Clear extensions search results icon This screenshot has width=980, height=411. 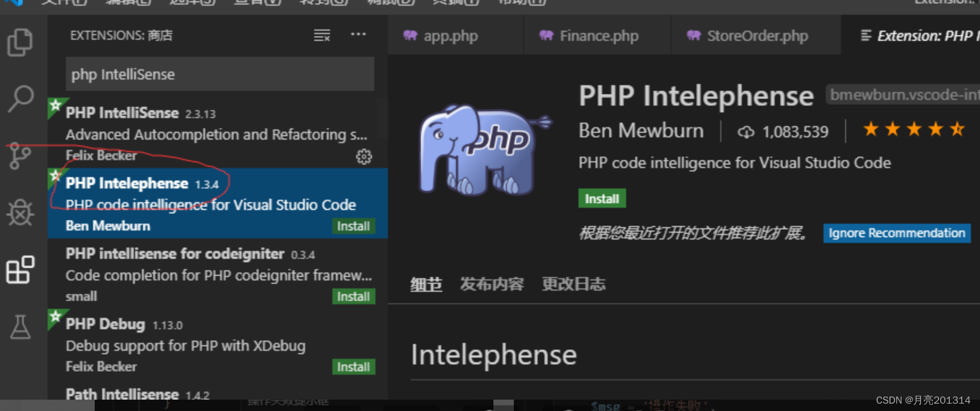tap(322, 36)
